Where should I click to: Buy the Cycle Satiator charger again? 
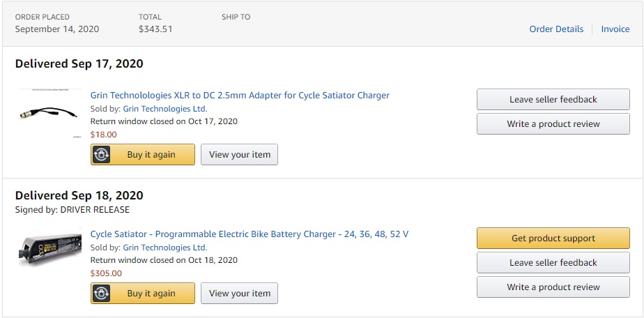(143, 294)
